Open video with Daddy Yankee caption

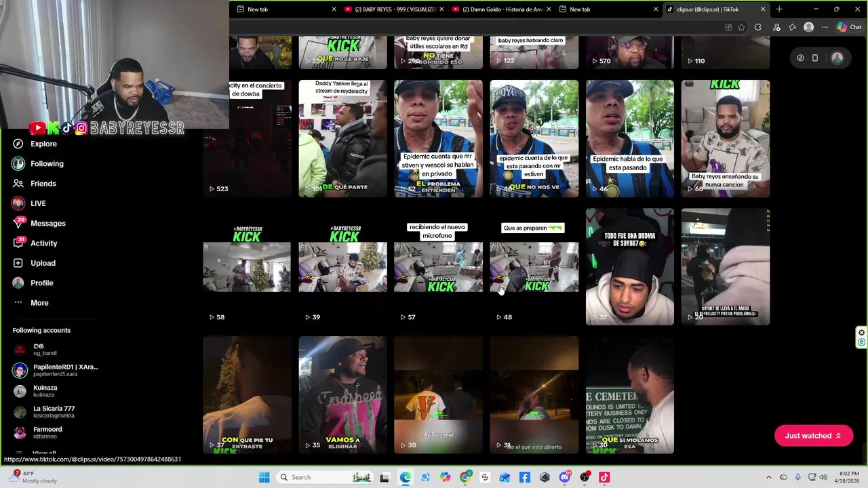(x=342, y=139)
